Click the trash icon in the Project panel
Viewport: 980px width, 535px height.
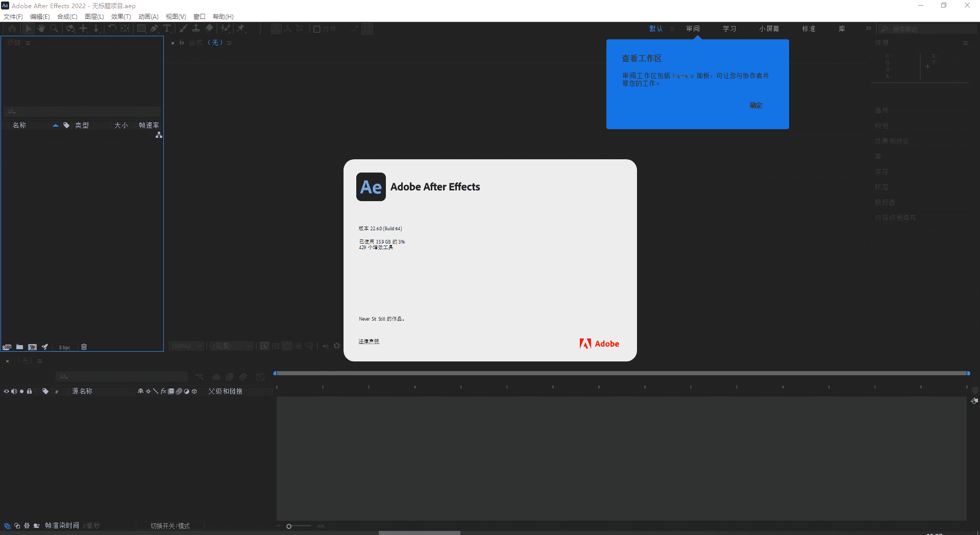point(84,347)
